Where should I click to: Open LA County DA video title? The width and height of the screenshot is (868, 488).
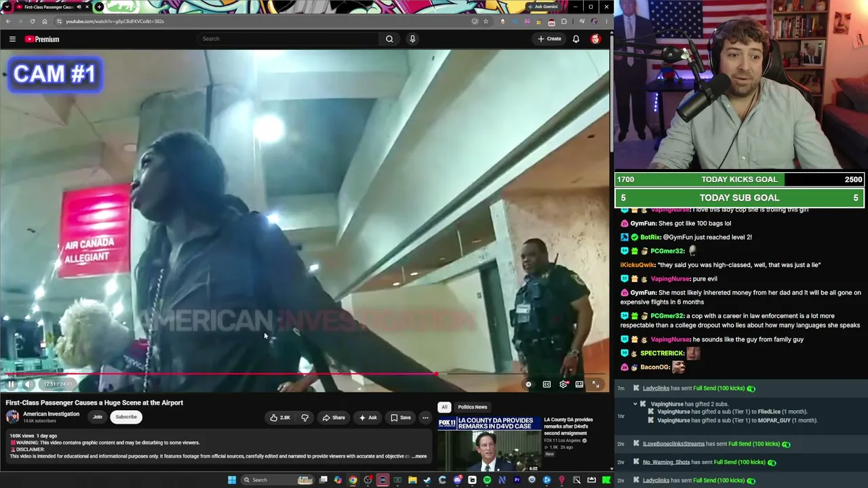point(569,426)
